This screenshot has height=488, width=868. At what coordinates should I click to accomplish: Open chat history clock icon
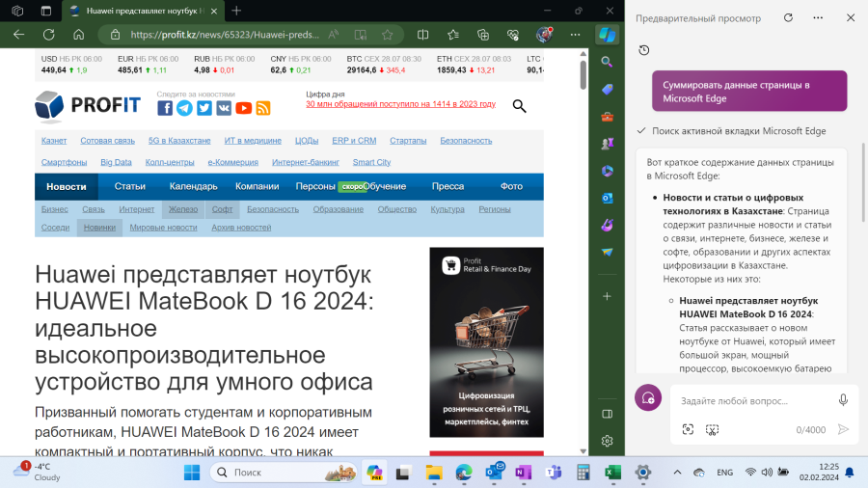pos(644,50)
